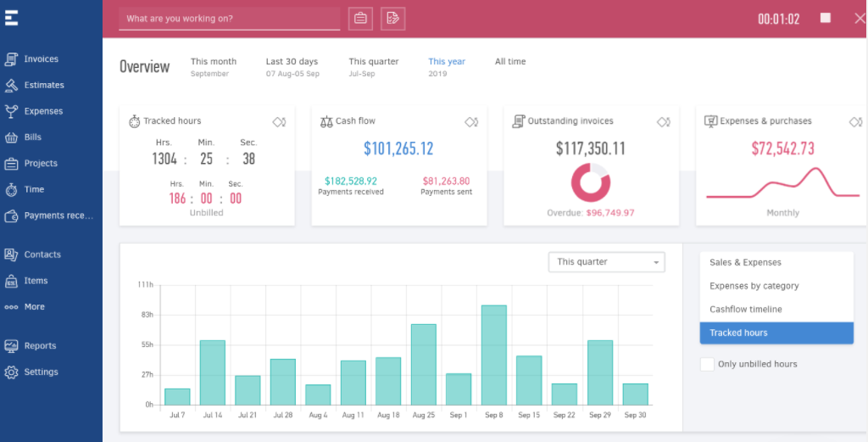Click the Jul 14 bar in chart
Image resolution: width=868 pixels, height=442 pixels.
[x=213, y=372]
